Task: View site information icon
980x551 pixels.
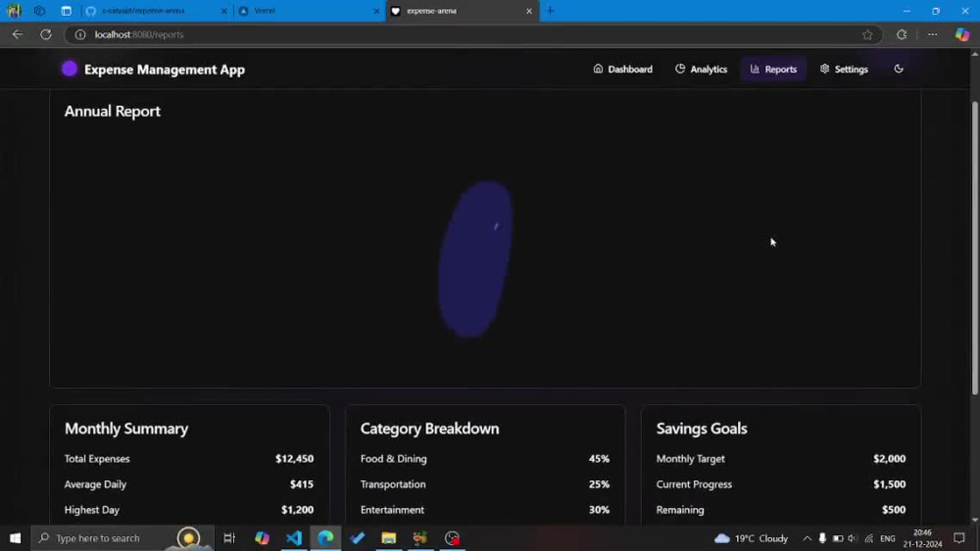Action: click(80, 34)
